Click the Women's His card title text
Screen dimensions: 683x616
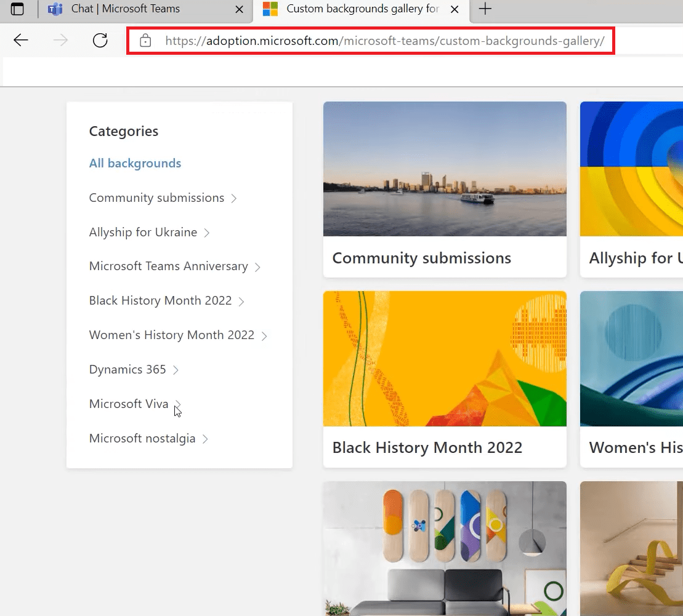pyautogui.click(x=636, y=447)
